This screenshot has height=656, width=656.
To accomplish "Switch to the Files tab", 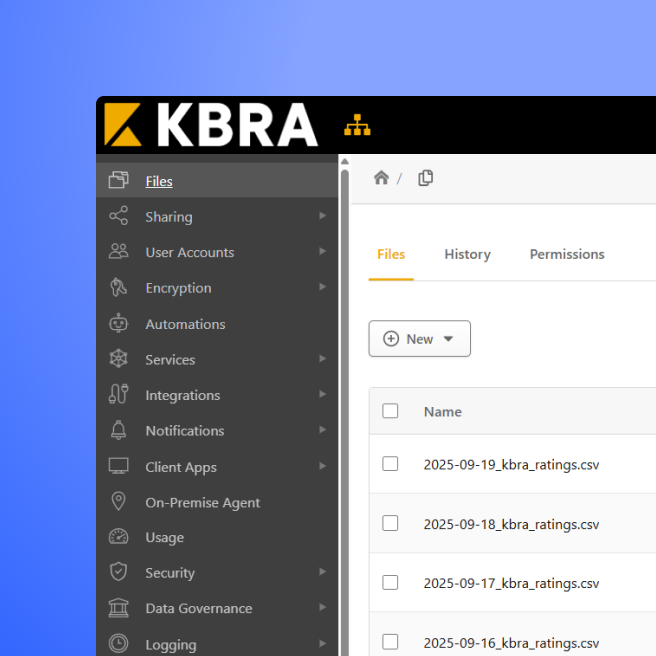I will click(x=391, y=254).
